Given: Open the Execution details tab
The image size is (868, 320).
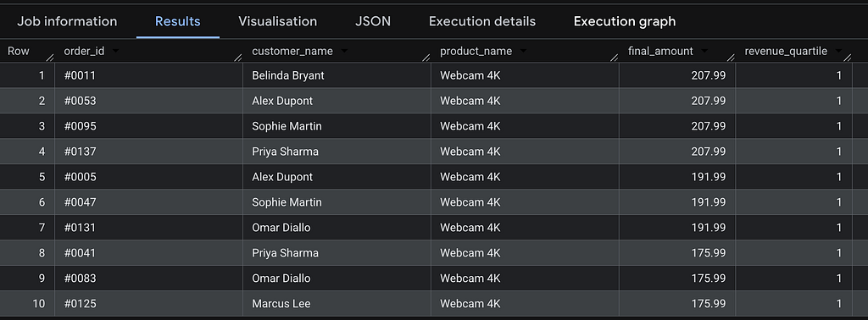Looking at the screenshot, I should (x=482, y=21).
